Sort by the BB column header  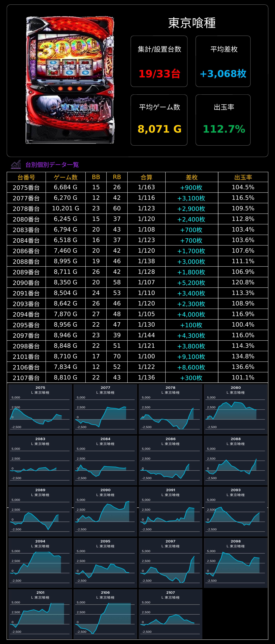[96, 177]
